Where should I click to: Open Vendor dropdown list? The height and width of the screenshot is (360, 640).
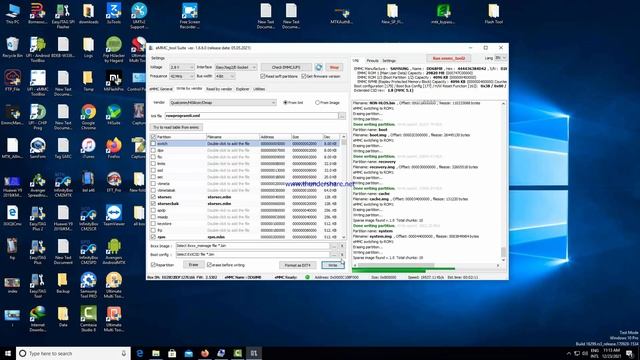223,102
